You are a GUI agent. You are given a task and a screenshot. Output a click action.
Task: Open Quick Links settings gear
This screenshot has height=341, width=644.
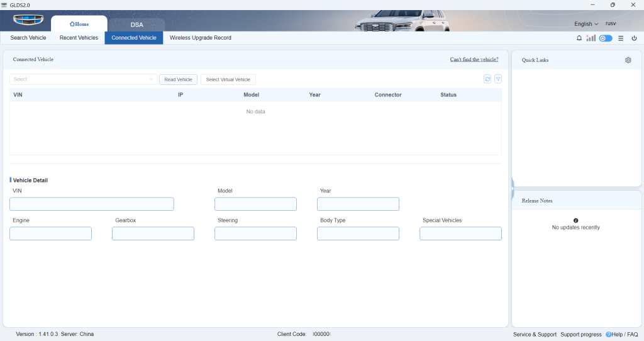[628, 60]
